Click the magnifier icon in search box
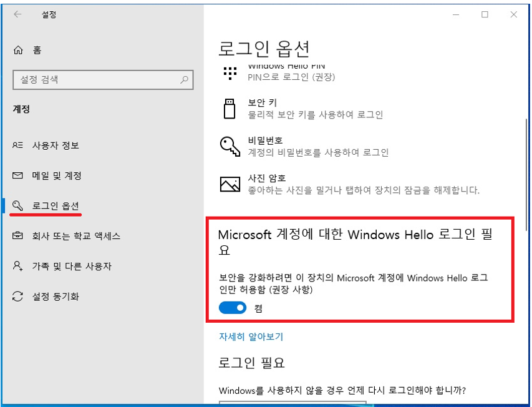Viewport: 532px width, 407px height. click(184, 80)
